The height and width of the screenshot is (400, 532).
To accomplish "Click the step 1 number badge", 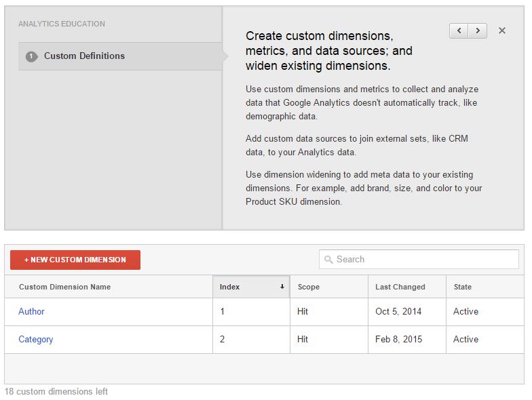I will click(x=31, y=56).
